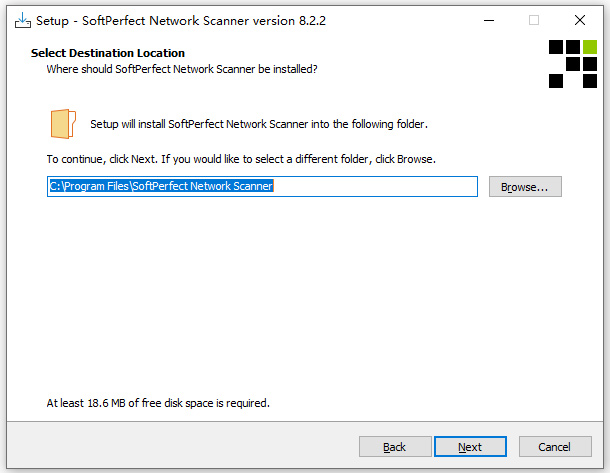Click the "Select Destination Location" heading
Screen dimensions: 610x473
pyautogui.click(x=108, y=53)
